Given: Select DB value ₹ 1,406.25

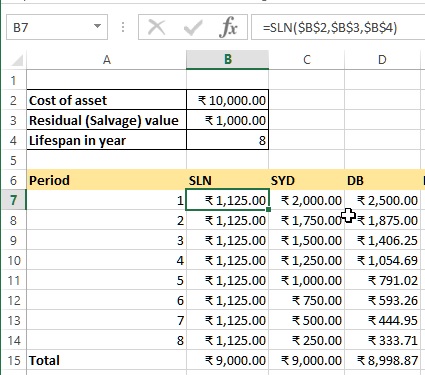Looking at the screenshot, I should pos(382,240).
